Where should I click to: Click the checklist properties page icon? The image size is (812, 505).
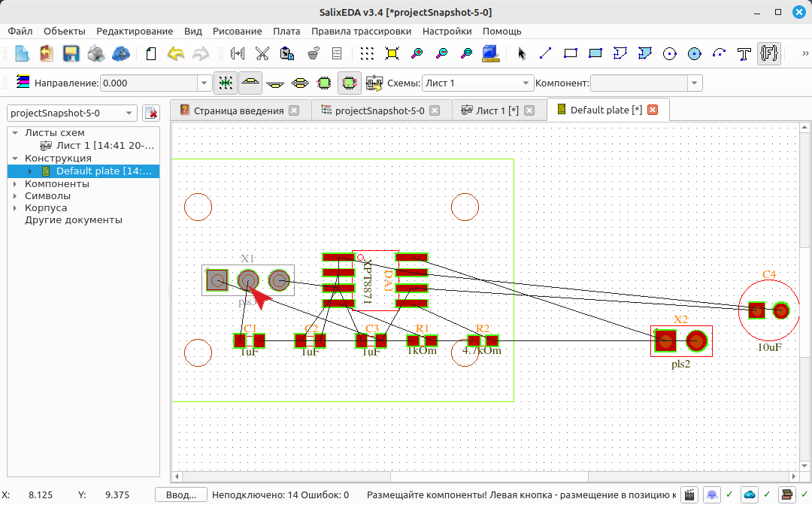click(337, 53)
